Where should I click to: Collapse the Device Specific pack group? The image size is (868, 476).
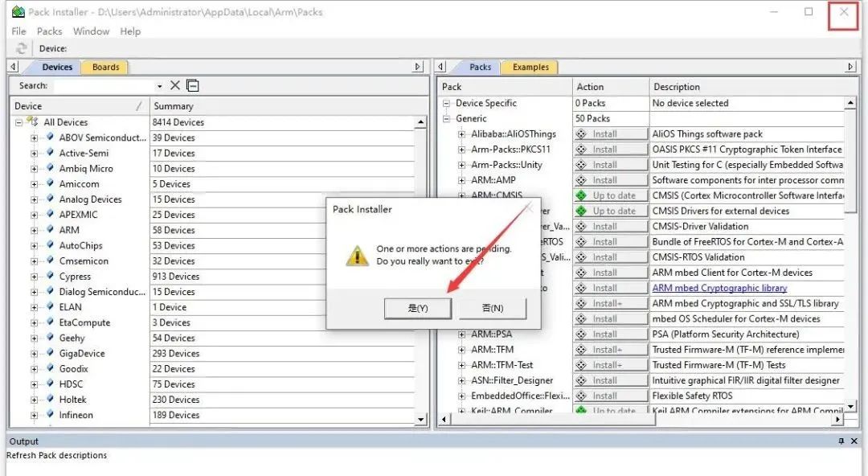(446, 103)
